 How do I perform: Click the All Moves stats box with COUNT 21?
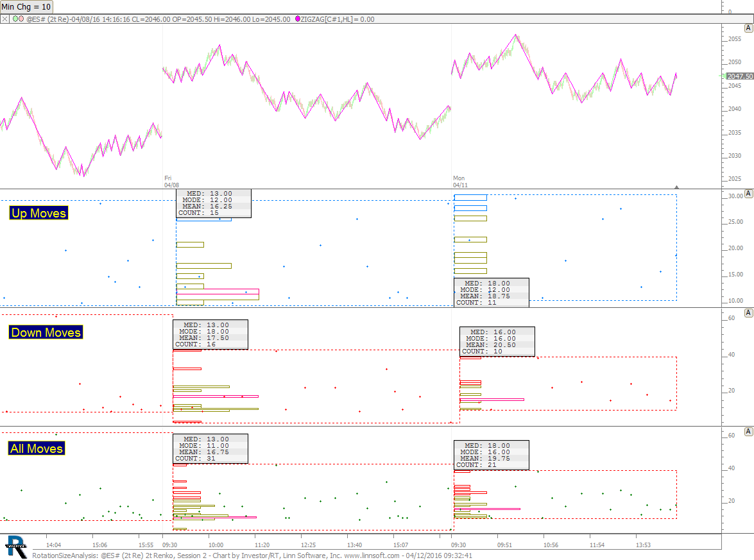pos(492,455)
